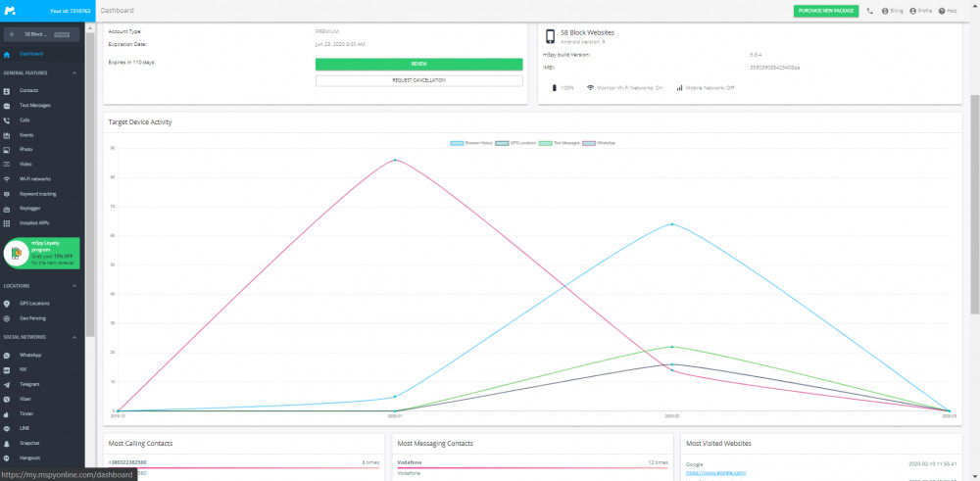980x481 pixels.
Task: Open GPS Locations pin icon
Action: [x=7, y=304]
